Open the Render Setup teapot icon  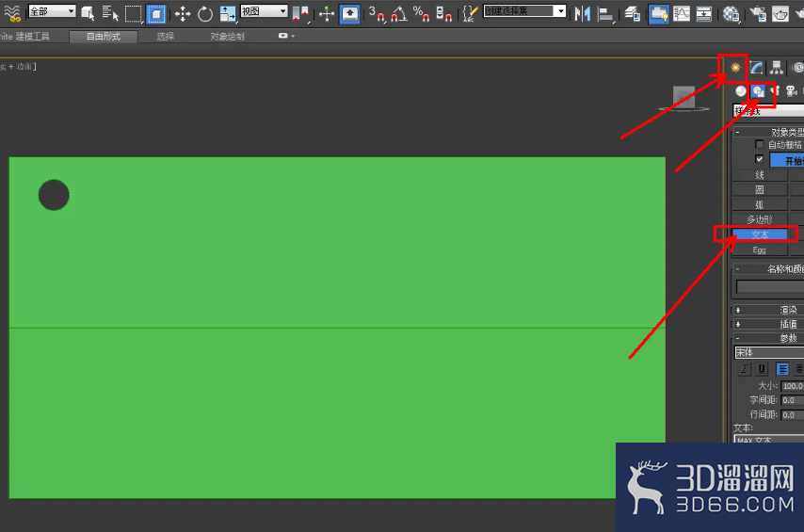coord(757,14)
